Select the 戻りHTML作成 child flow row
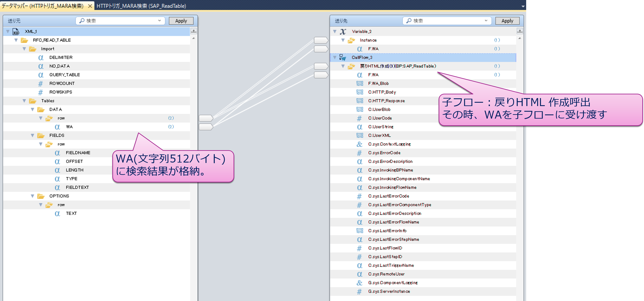 coord(423,66)
